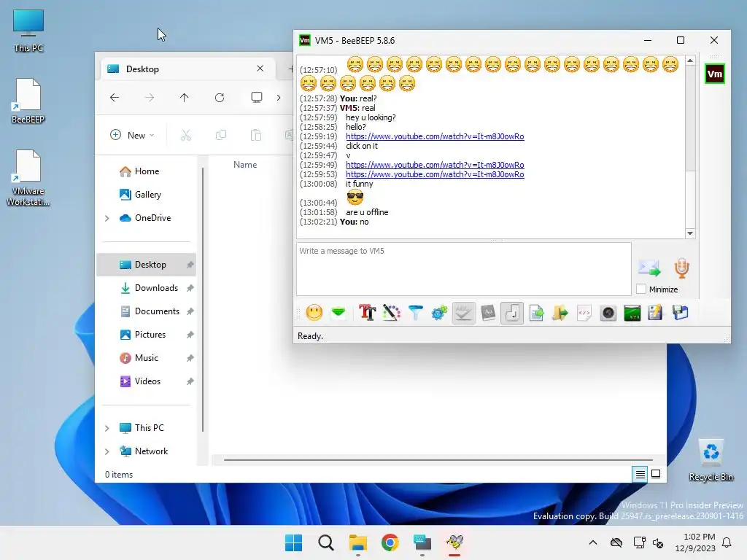Unpin Desktop using its pin icon
Screen dimensions: 747x560
click(190, 265)
